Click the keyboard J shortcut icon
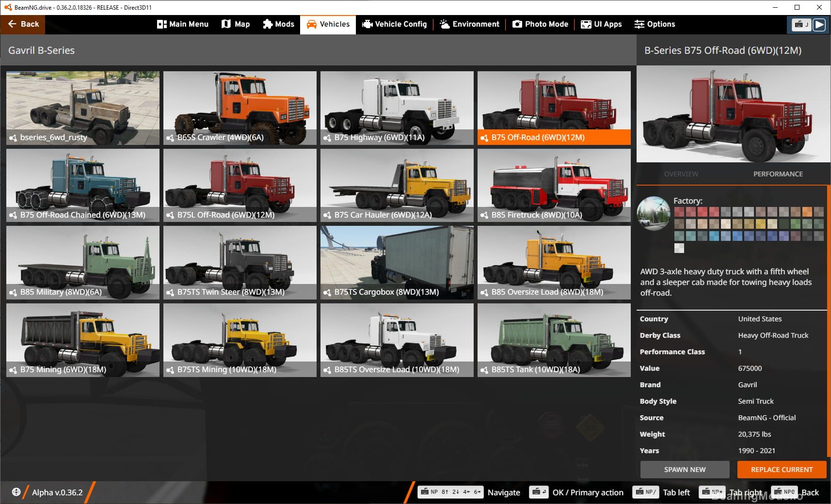Image resolution: width=831 pixels, height=504 pixels. coord(801,24)
